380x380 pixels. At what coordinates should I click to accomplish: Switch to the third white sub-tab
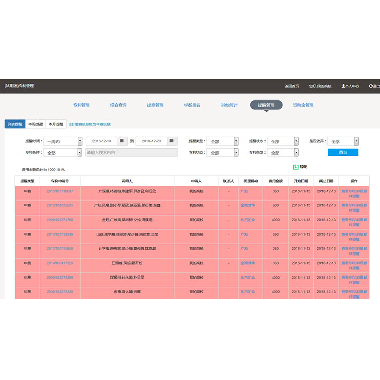coord(56,124)
